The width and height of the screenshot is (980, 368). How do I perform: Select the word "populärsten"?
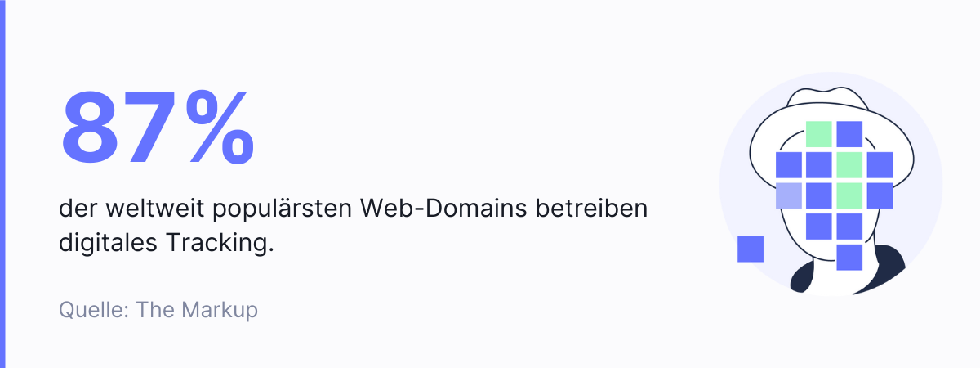coord(274,209)
